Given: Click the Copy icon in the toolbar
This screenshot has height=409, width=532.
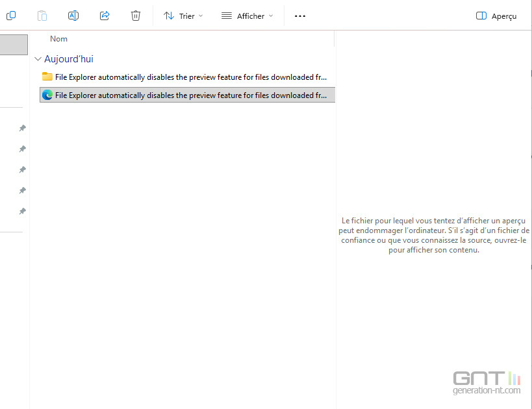Looking at the screenshot, I should pos(11,16).
